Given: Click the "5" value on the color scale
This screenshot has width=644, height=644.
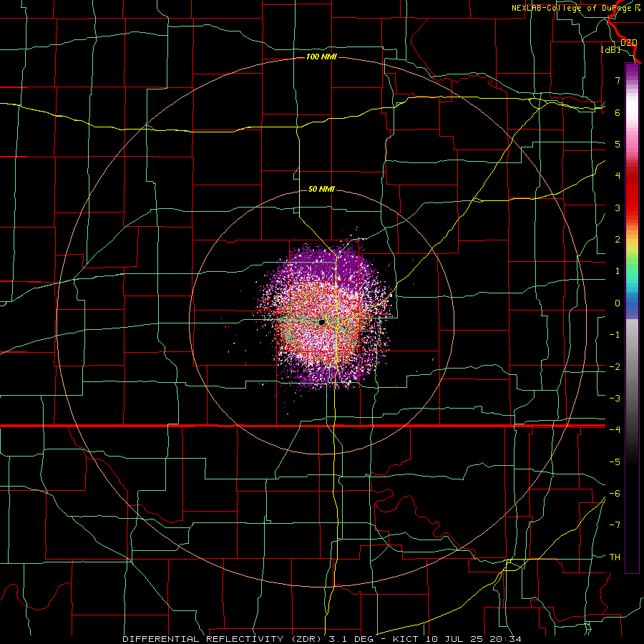Looking at the screenshot, I should [618, 144].
